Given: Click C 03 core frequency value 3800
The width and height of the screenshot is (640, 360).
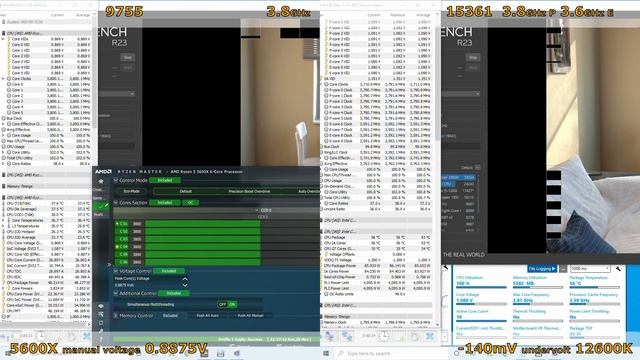Looking at the screenshot, I should [x=137, y=239].
